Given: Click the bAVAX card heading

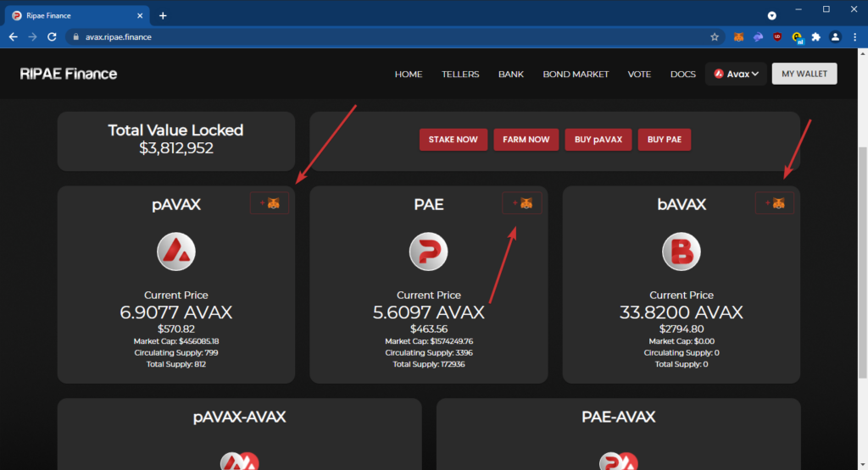Looking at the screenshot, I should (x=682, y=205).
